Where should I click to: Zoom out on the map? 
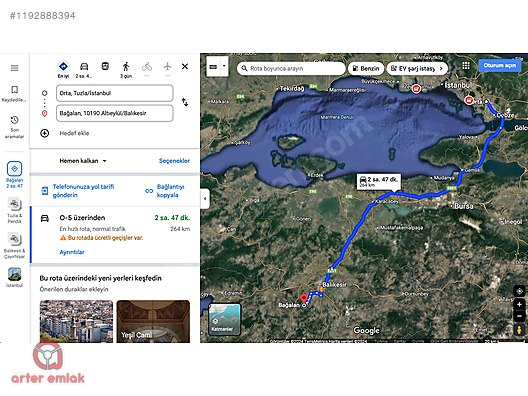519,316
